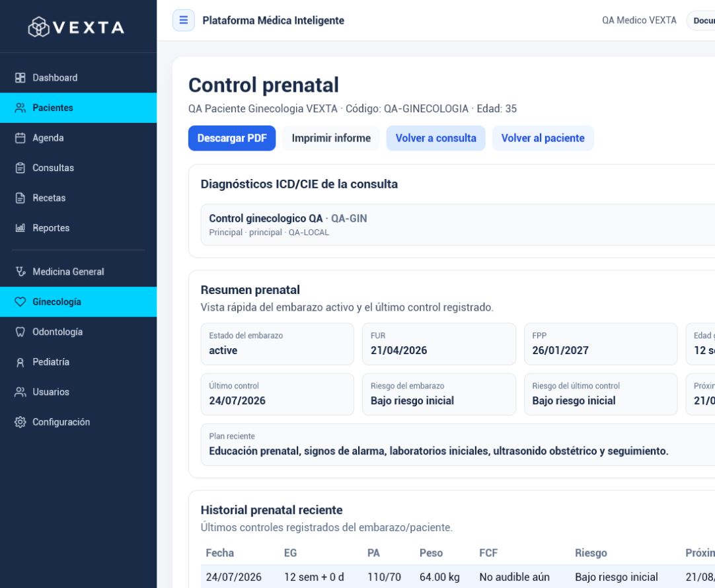Click the Fecha column header
715x588 pixels.
pyautogui.click(x=220, y=553)
